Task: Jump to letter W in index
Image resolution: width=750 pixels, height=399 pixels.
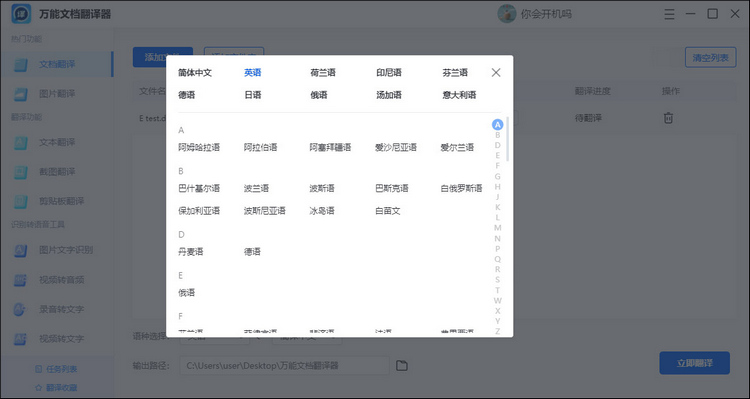Action: (x=497, y=300)
